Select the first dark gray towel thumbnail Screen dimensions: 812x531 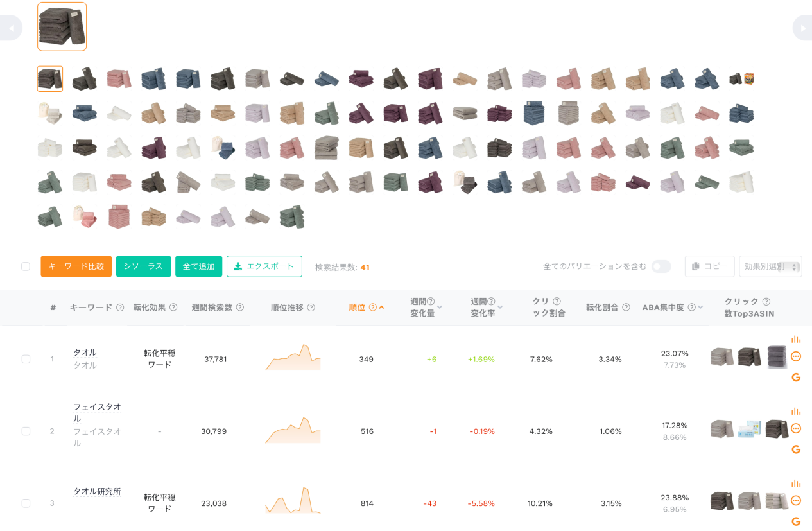pyautogui.click(x=50, y=79)
